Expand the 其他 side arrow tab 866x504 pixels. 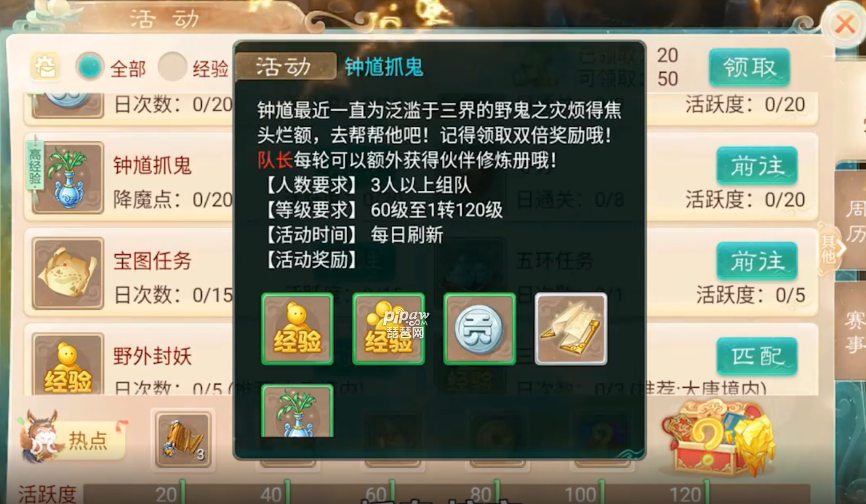[833, 247]
